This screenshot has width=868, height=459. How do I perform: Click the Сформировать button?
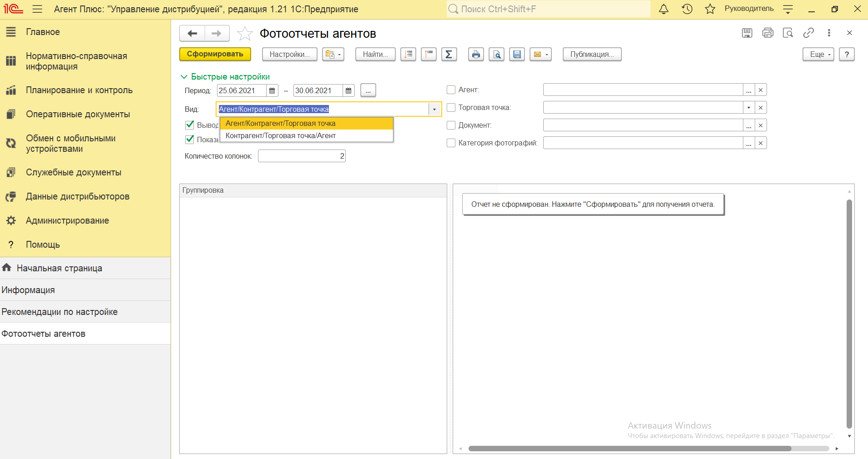tap(215, 54)
